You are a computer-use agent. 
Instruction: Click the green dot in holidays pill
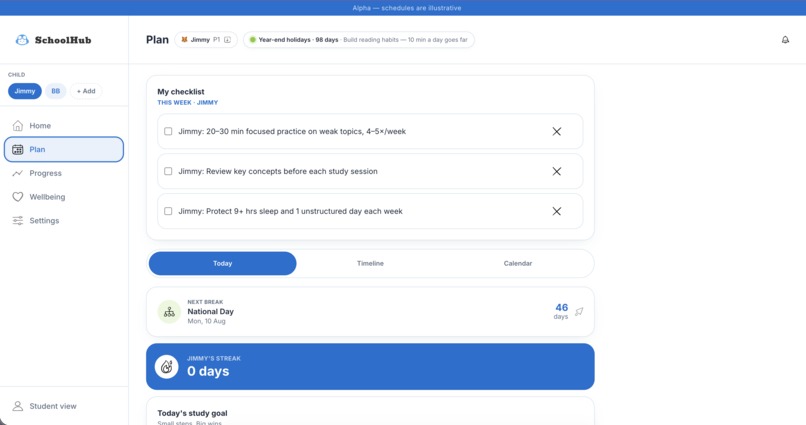point(252,40)
